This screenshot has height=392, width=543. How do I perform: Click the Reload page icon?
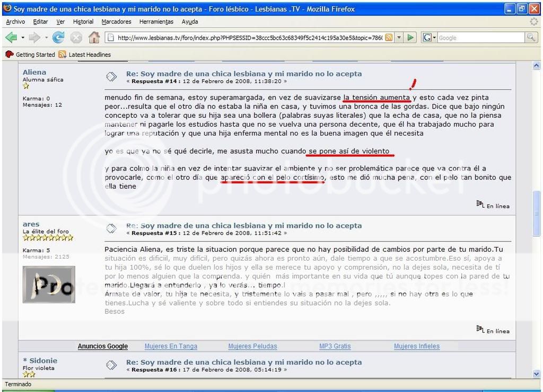[58, 38]
